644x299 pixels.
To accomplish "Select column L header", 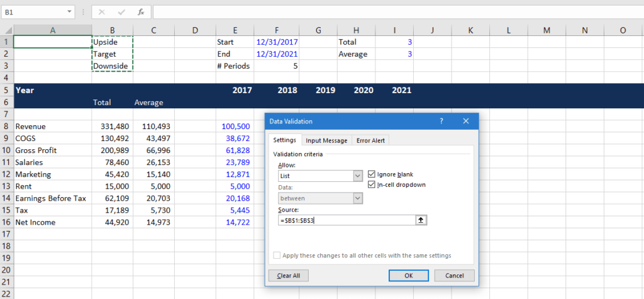I will (x=508, y=30).
